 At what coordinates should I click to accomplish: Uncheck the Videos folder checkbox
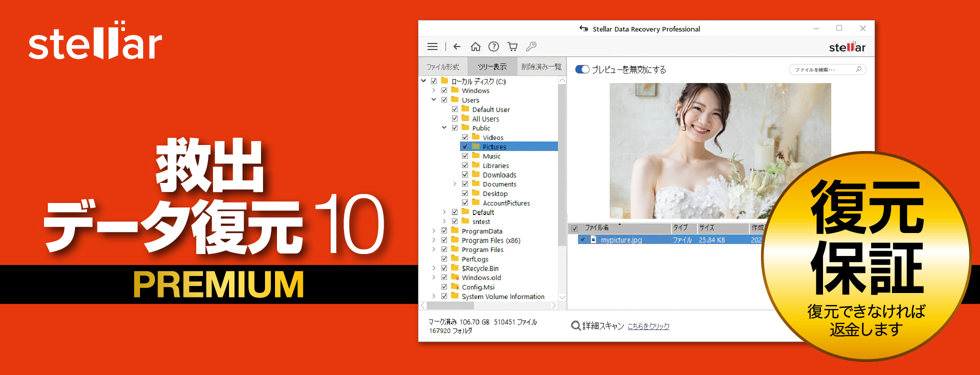tap(465, 137)
